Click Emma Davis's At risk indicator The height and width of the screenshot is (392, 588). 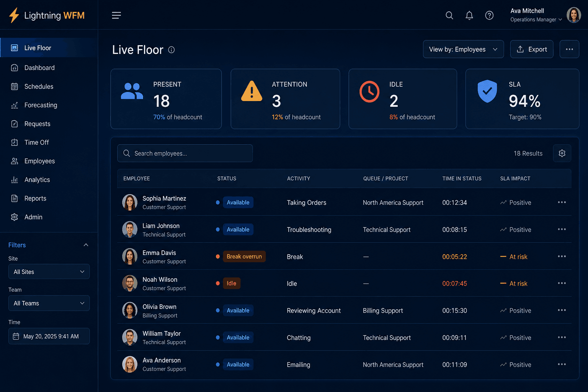click(514, 256)
